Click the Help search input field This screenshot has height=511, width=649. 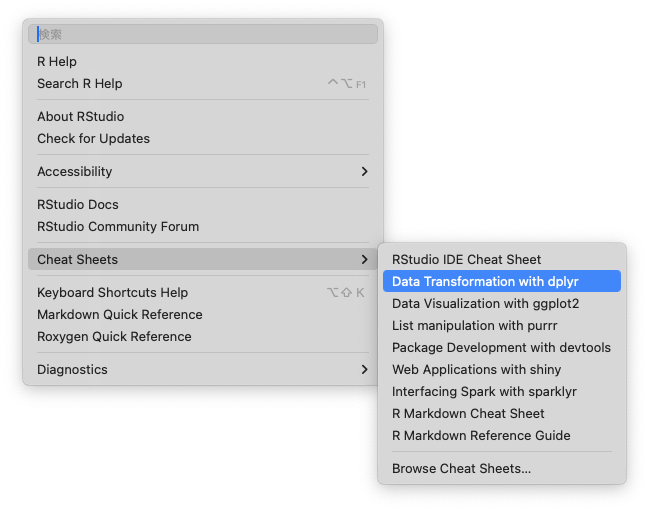[x=205, y=34]
